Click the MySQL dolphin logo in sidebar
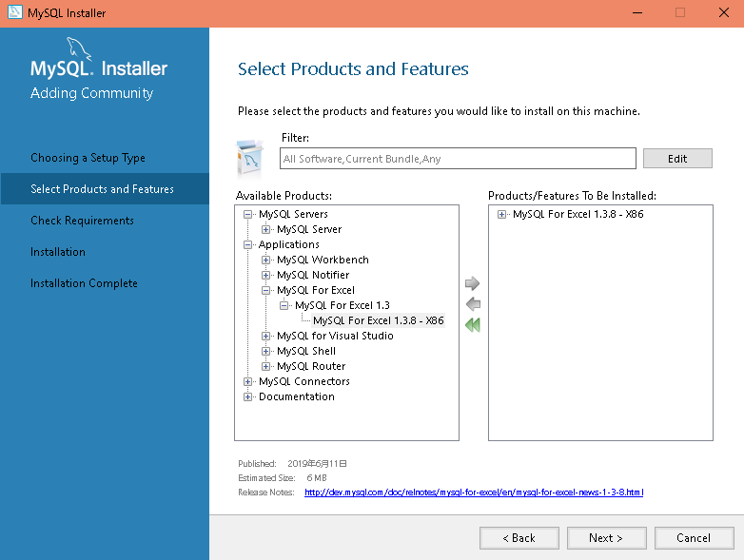Viewport: 744px width, 560px height. pos(78,48)
